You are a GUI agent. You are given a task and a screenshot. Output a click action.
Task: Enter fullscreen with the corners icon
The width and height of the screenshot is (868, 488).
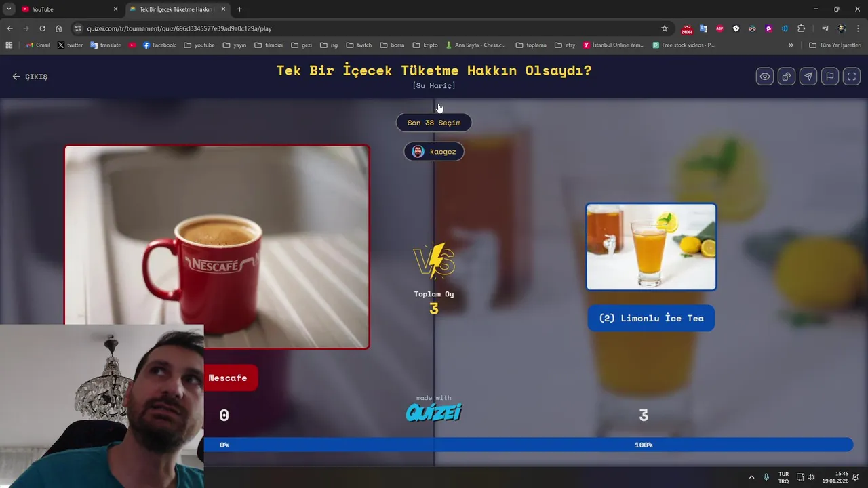[x=852, y=77]
